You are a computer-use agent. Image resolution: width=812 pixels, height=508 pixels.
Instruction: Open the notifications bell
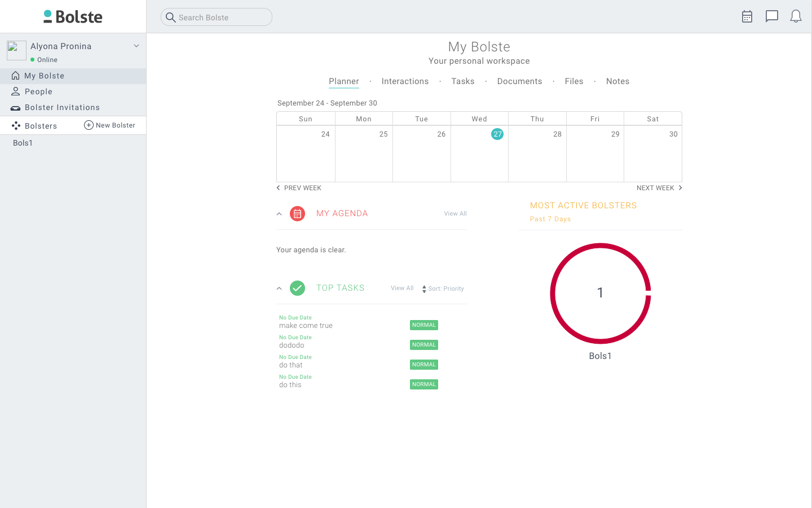(x=796, y=16)
